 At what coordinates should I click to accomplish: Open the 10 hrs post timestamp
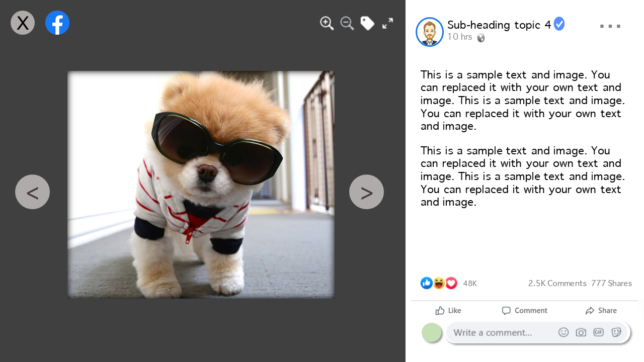[x=460, y=37]
